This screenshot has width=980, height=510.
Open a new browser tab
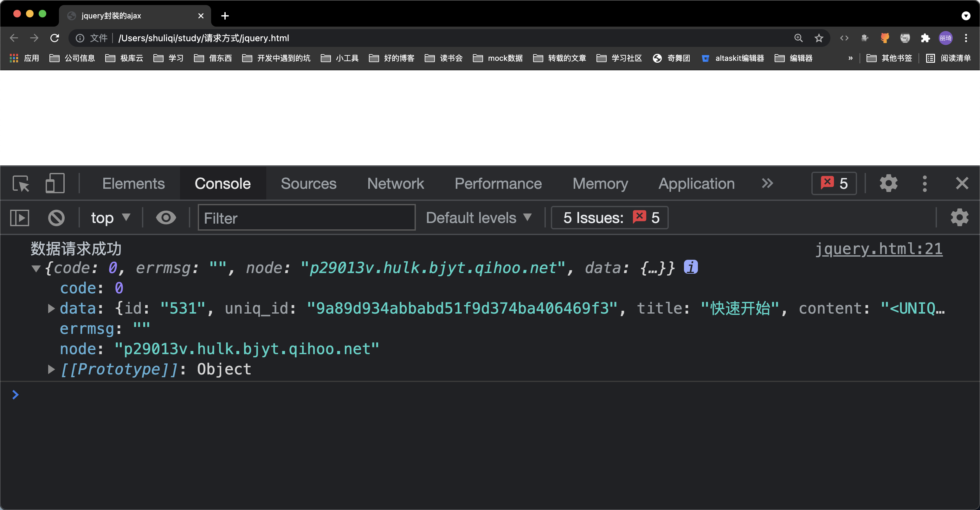(225, 16)
